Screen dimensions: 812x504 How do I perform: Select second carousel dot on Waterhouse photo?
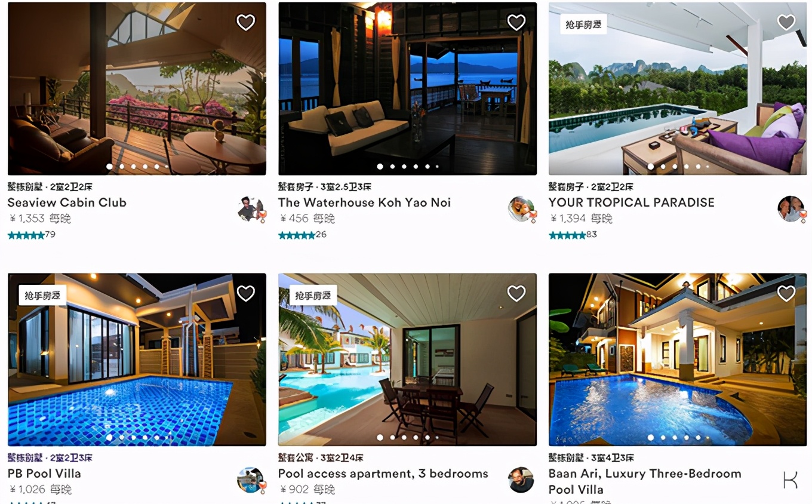pyautogui.click(x=392, y=167)
